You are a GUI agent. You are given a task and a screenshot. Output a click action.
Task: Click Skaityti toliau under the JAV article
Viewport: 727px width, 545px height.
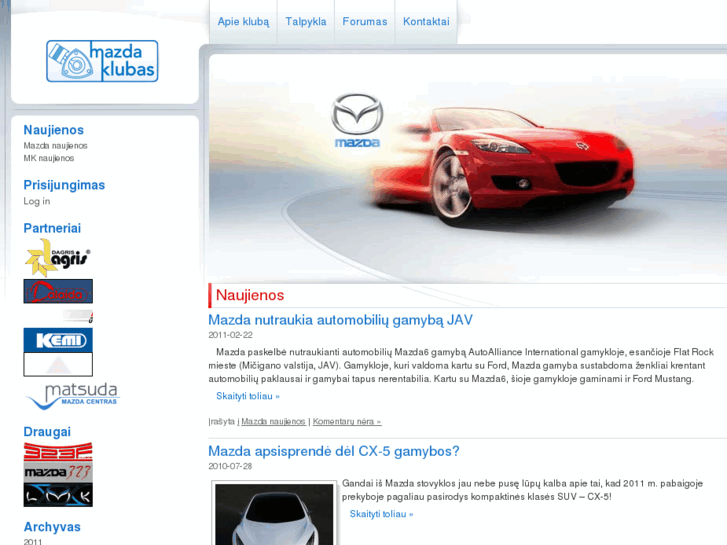(248, 396)
